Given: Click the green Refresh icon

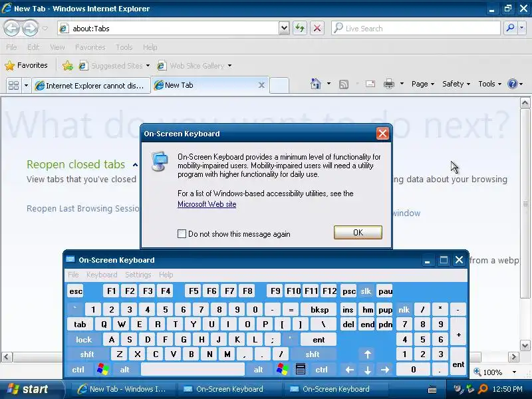Looking at the screenshot, I should tap(300, 28).
